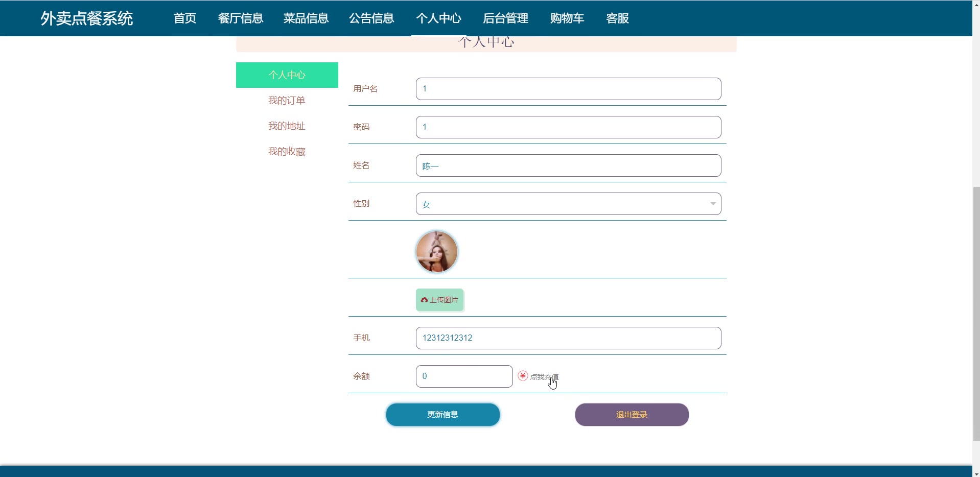This screenshot has width=980, height=477.
Task: Click the upload cloud icon on 上传图片
Action: 425,300
